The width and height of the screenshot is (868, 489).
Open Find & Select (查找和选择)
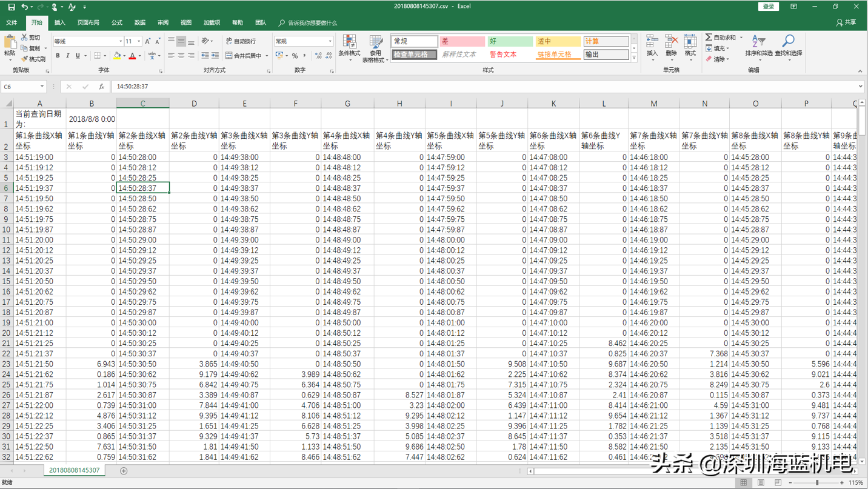788,46
